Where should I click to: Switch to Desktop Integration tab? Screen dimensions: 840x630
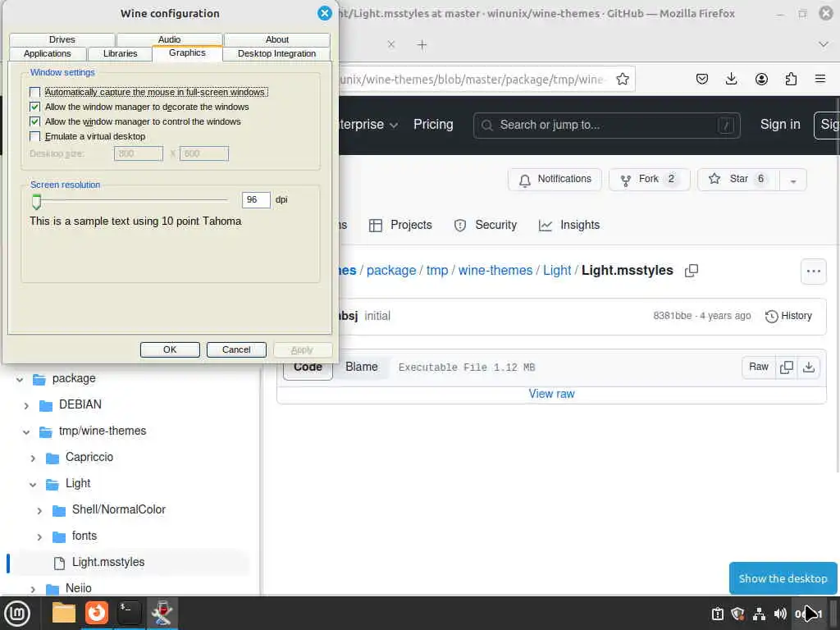pyautogui.click(x=276, y=53)
